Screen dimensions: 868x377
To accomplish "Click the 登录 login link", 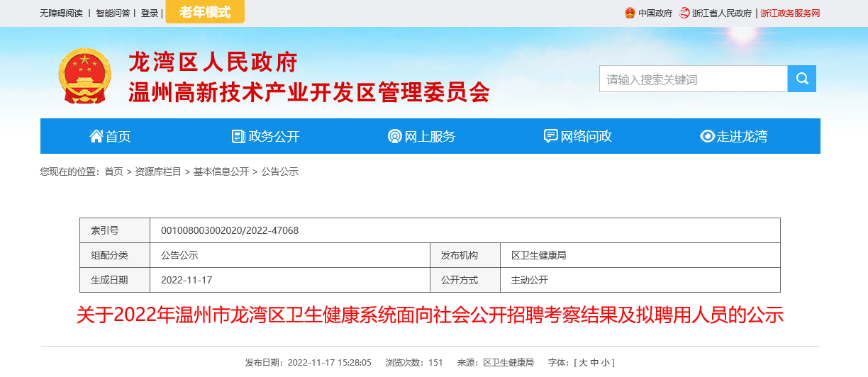I will tap(150, 13).
